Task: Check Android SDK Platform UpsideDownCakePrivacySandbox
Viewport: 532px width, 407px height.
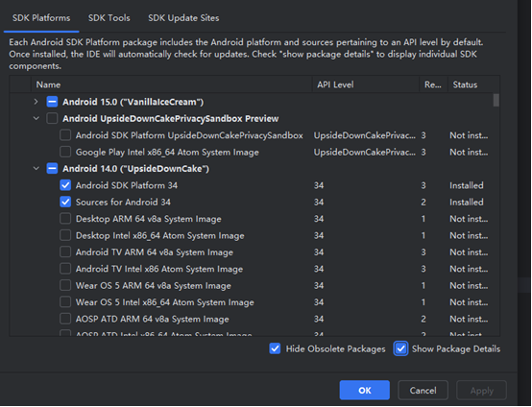Action: coord(65,135)
